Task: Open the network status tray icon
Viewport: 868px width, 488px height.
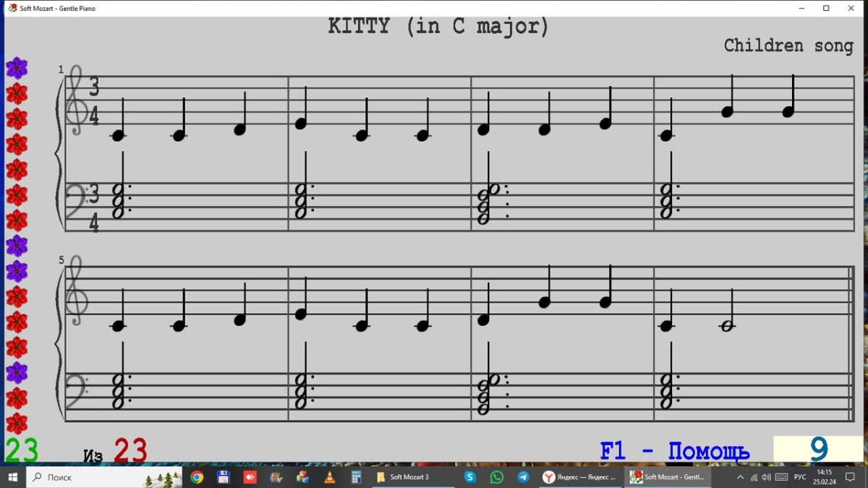Action: [x=754, y=477]
